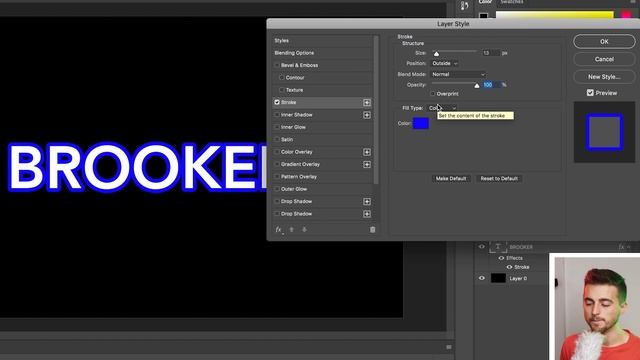Click the New Style... button

[604, 77]
